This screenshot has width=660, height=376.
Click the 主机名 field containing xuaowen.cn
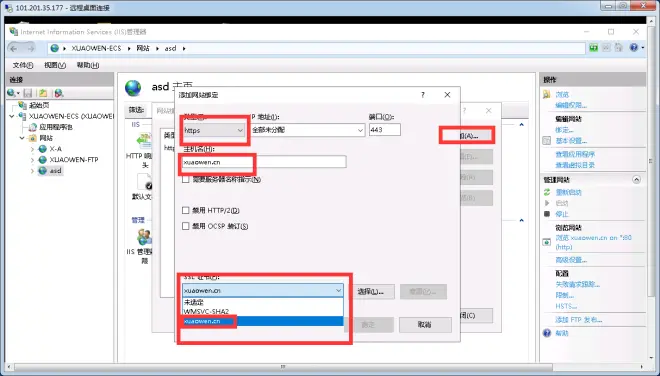click(264, 162)
